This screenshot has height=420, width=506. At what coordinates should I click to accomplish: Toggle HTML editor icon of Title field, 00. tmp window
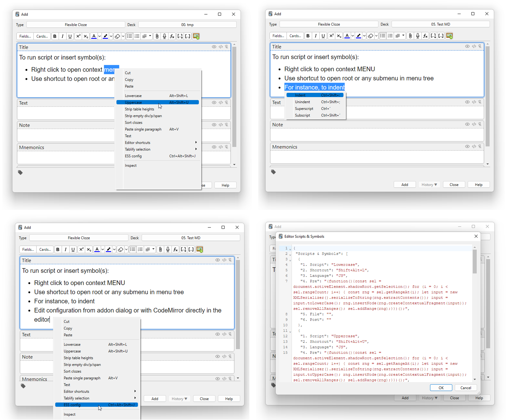pos(221,47)
